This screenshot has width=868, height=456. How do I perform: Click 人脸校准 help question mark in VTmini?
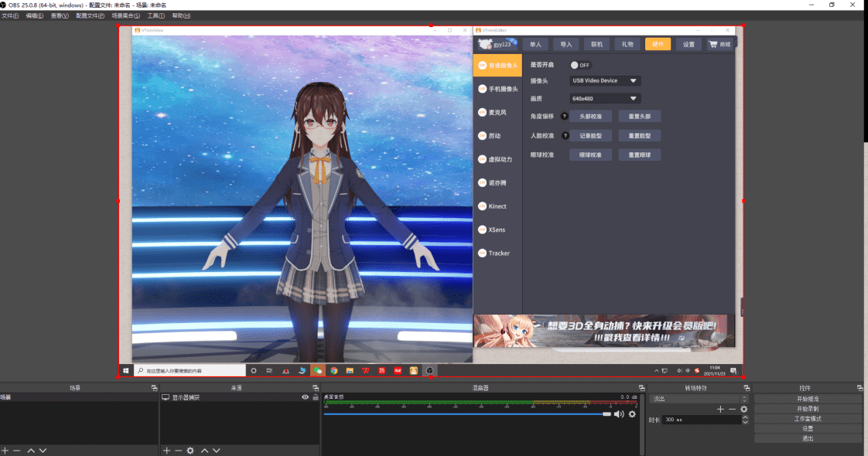pos(566,136)
